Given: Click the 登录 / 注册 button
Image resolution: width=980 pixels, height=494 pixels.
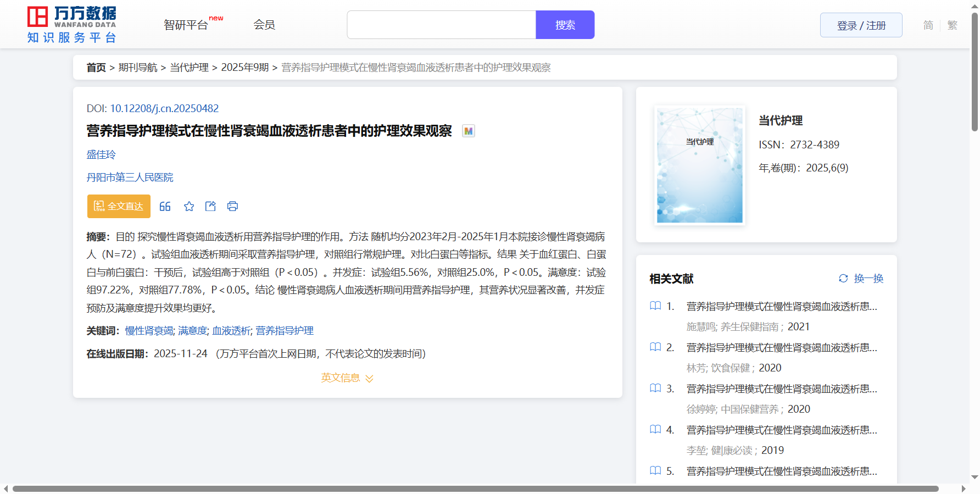Looking at the screenshot, I should [x=861, y=25].
